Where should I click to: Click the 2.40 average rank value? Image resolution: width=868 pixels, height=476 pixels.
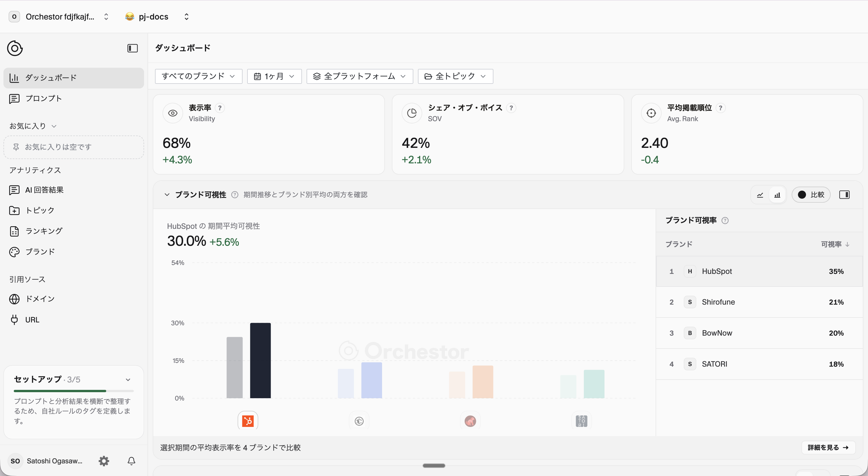pyautogui.click(x=654, y=143)
